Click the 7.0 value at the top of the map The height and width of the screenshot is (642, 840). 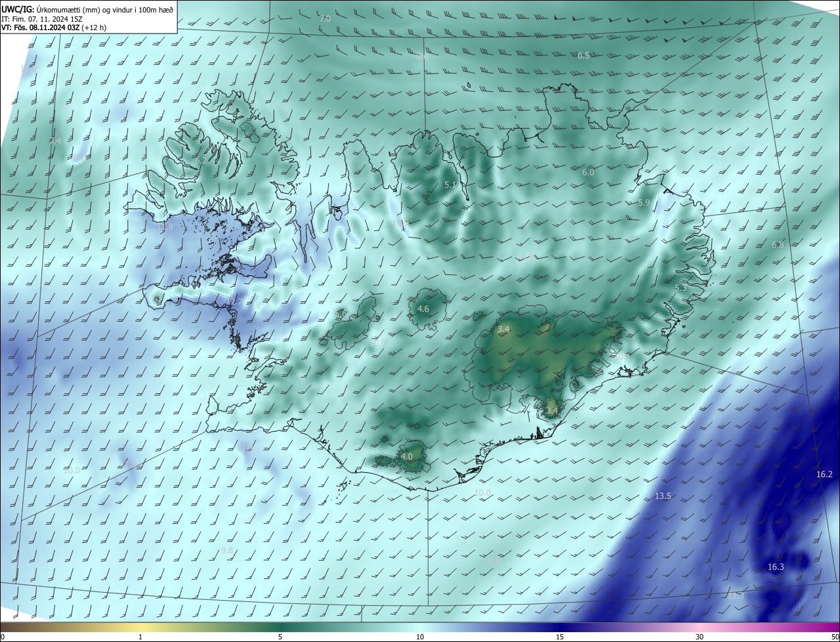click(x=325, y=19)
